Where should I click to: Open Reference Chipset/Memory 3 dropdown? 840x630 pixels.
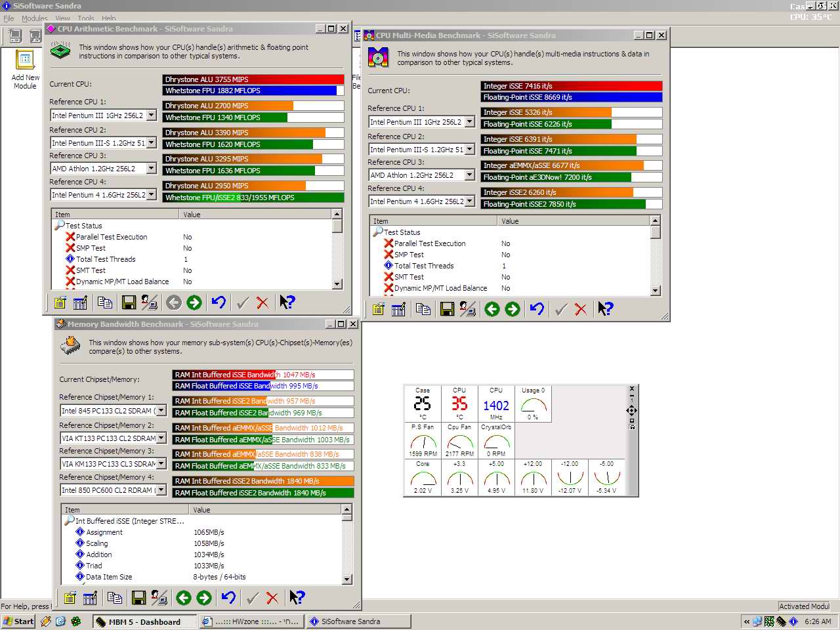click(161, 464)
